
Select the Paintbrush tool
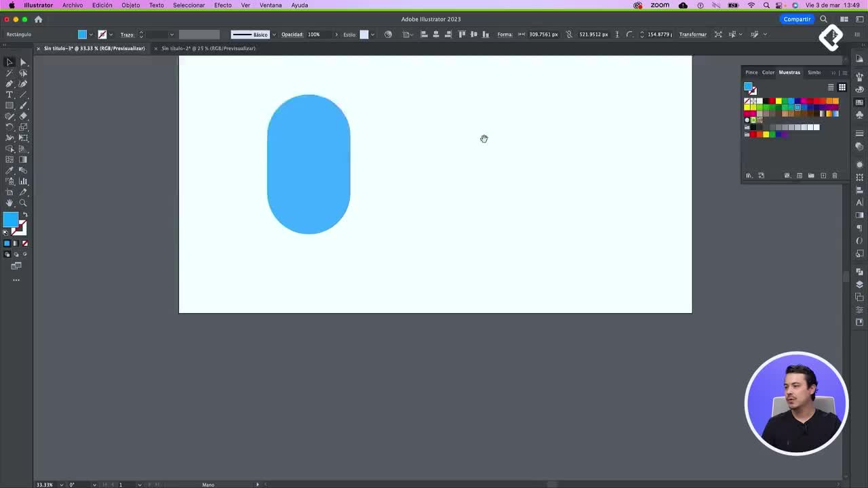point(23,106)
